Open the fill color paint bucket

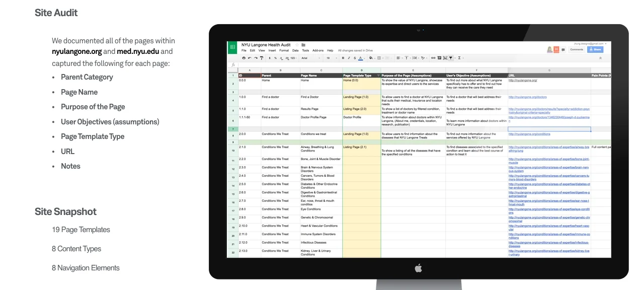371,58
